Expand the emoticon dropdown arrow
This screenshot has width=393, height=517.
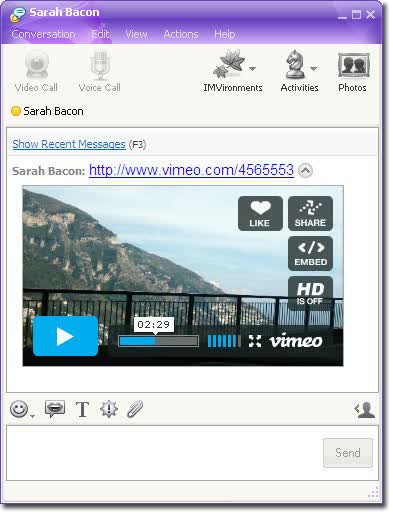point(32,416)
